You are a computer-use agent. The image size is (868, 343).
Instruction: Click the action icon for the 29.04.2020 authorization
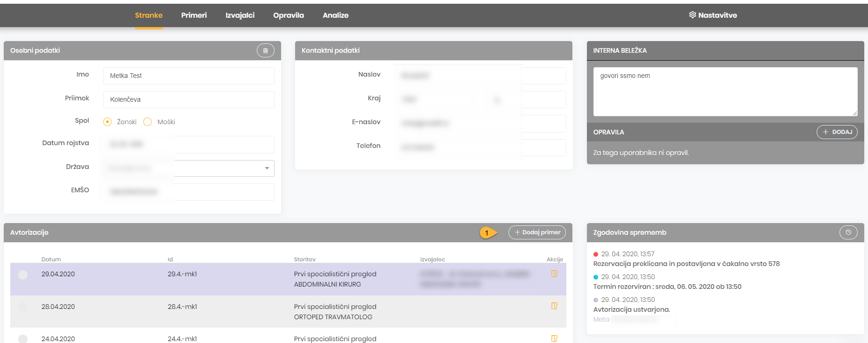554,274
